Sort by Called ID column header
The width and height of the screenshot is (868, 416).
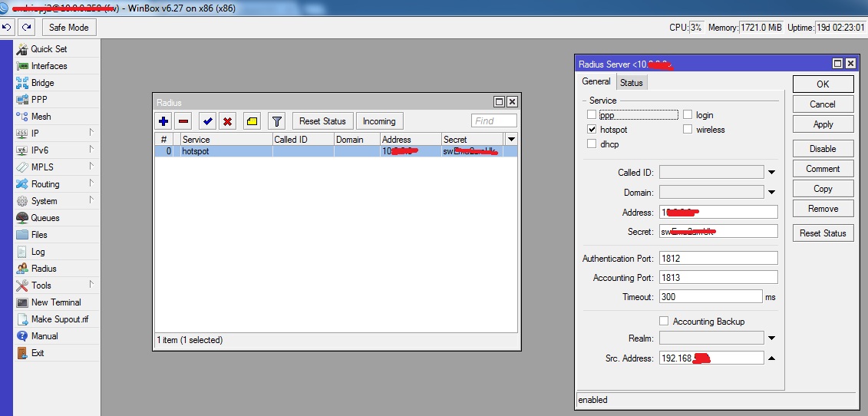click(x=303, y=139)
